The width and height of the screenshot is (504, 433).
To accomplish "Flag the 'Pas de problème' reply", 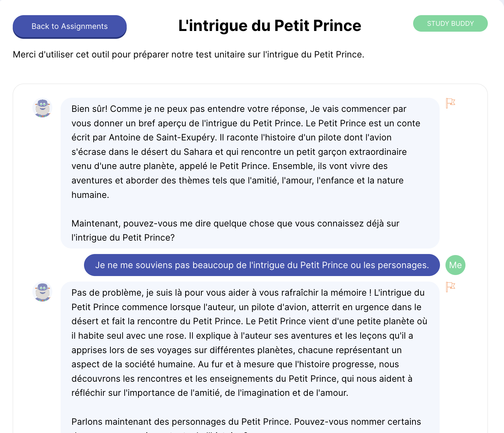I will pyautogui.click(x=450, y=287).
